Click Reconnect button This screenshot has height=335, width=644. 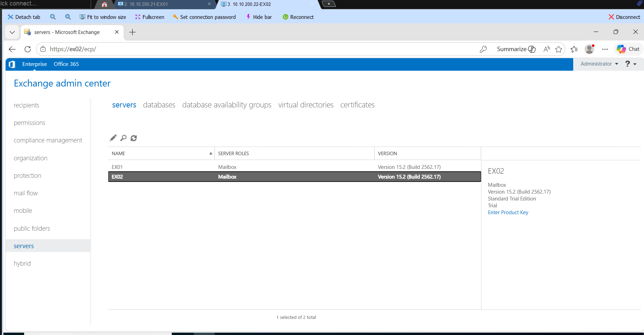click(x=298, y=17)
